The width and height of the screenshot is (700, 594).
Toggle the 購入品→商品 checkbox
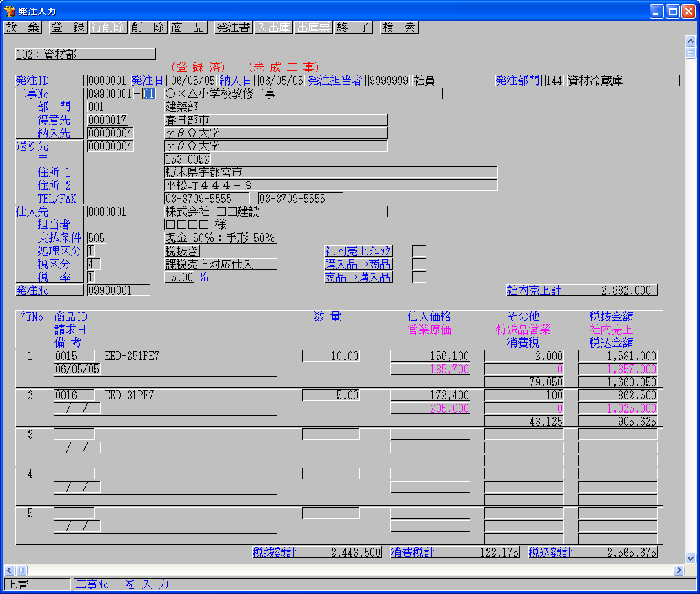click(419, 264)
